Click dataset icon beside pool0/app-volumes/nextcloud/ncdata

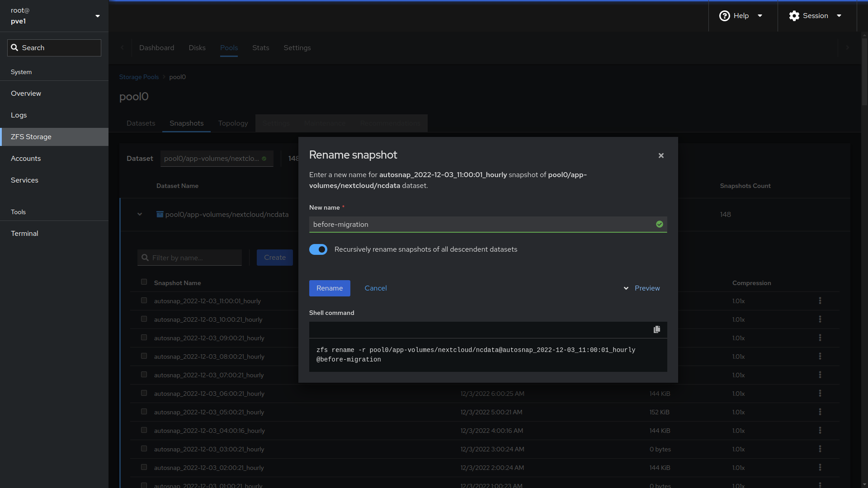click(x=160, y=214)
